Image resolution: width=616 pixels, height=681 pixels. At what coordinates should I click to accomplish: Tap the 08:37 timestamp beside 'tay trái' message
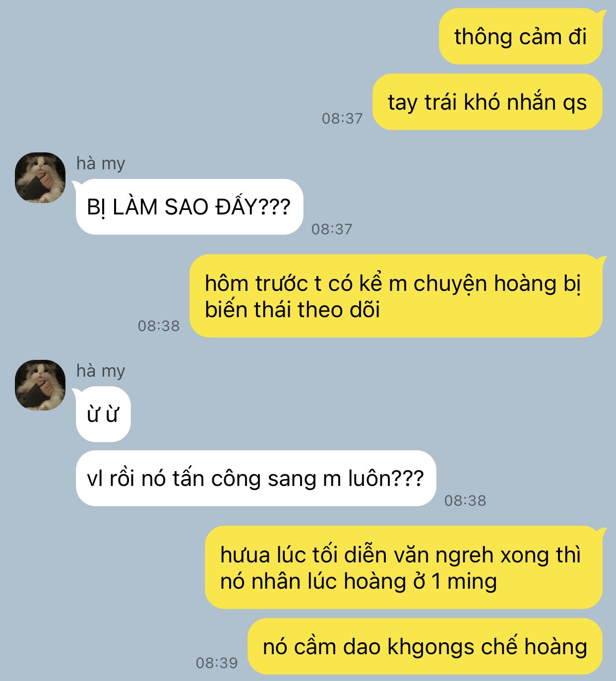pyautogui.click(x=342, y=118)
